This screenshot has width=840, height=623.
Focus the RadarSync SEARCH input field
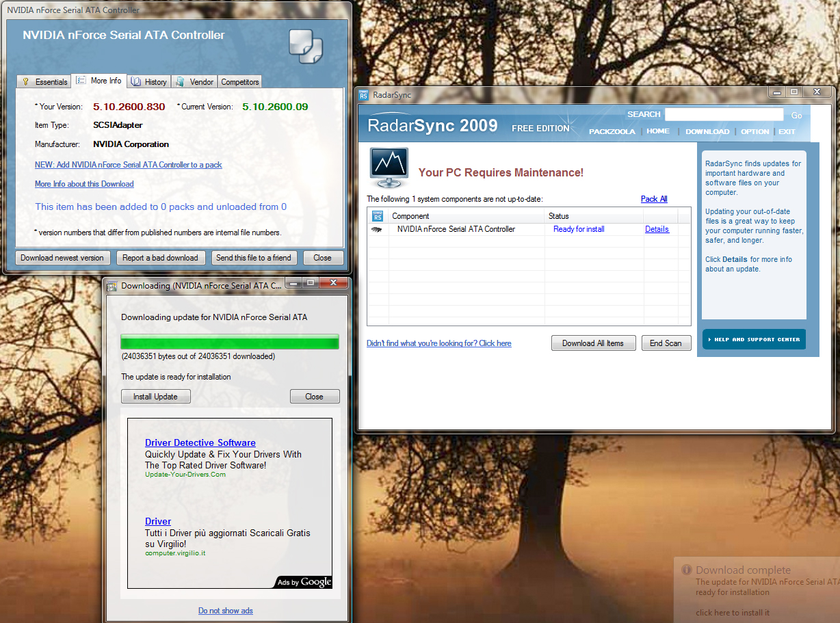(x=724, y=115)
